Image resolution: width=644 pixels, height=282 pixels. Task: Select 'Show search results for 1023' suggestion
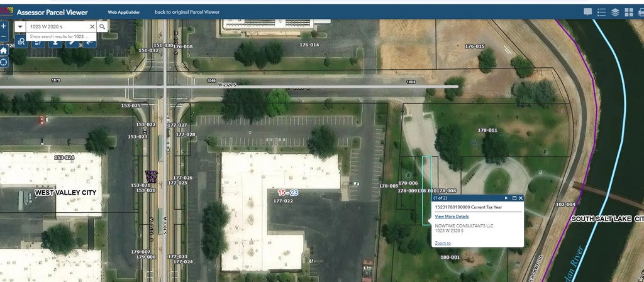pyautogui.click(x=57, y=36)
